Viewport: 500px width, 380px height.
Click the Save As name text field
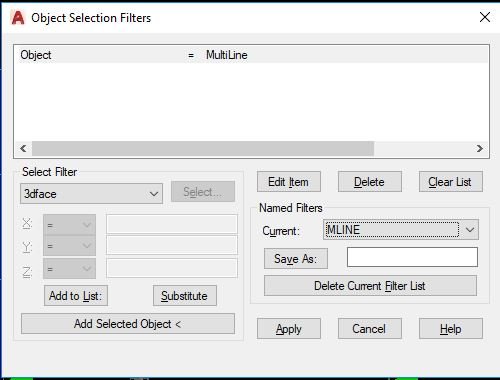pyautogui.click(x=412, y=257)
